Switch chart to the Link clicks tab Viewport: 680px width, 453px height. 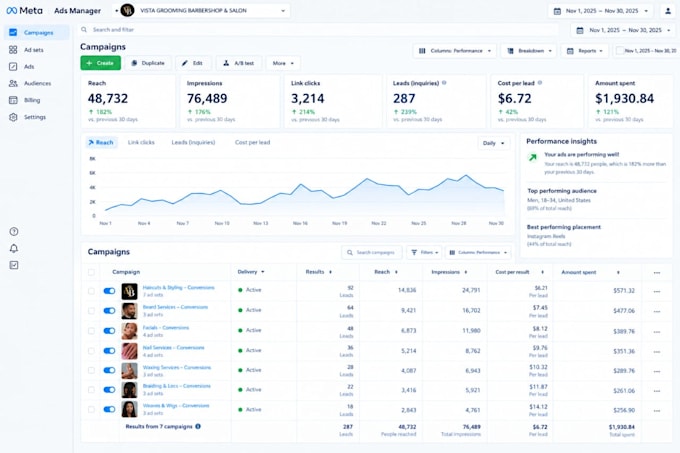coord(141,142)
